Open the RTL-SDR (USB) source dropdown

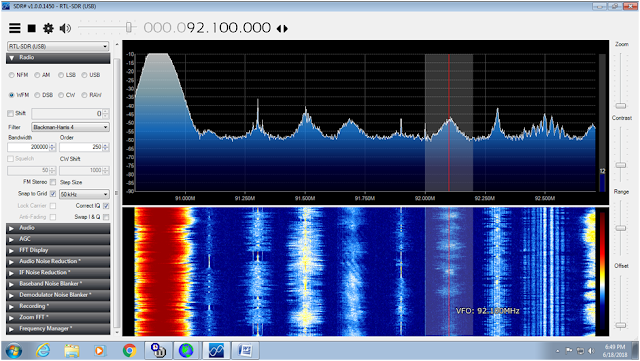coord(58,46)
